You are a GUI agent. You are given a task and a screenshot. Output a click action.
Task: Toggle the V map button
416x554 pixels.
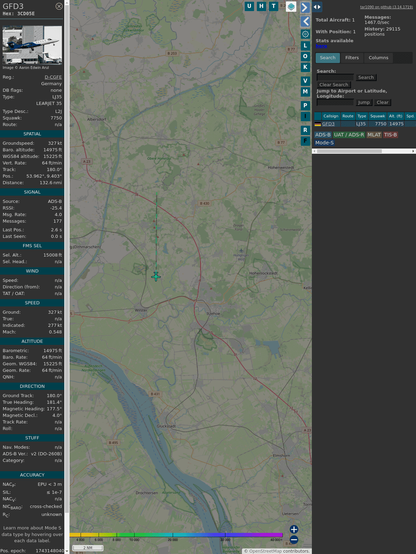[305, 81]
